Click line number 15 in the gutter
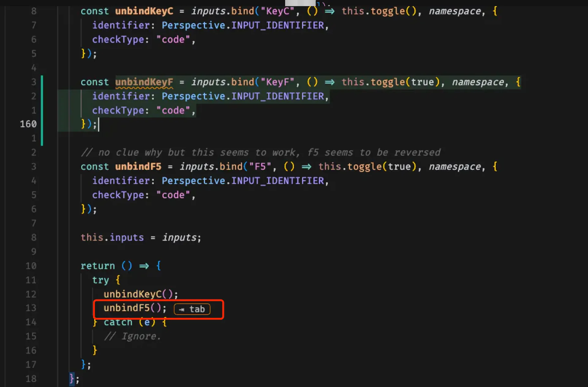This screenshot has height=387, width=588. (x=31, y=336)
